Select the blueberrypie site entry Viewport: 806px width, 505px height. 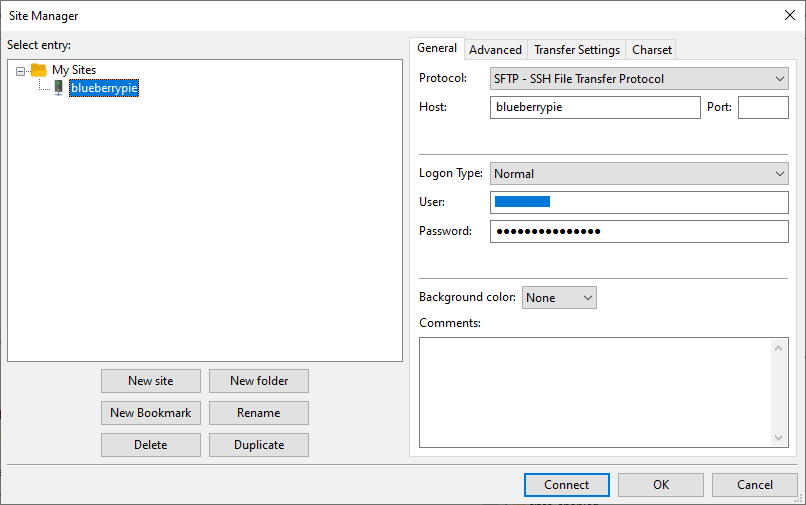104,88
